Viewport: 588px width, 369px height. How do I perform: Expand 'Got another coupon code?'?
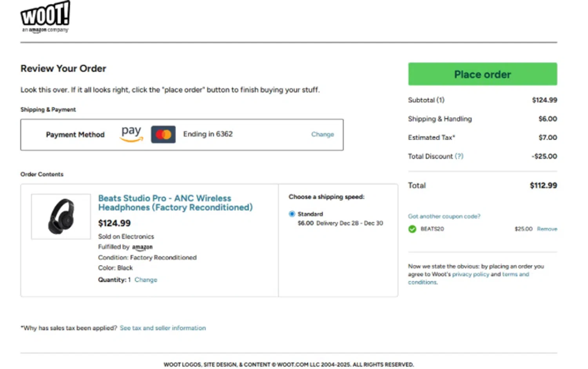coord(444,216)
